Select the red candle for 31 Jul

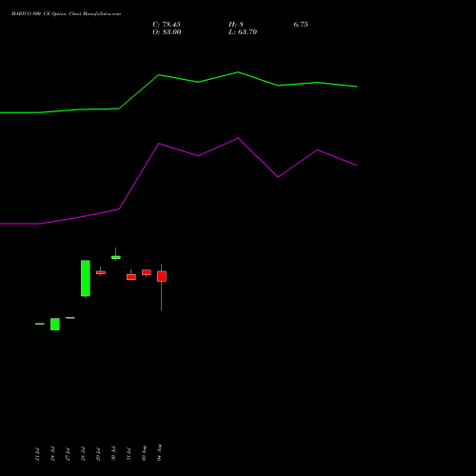click(131, 277)
